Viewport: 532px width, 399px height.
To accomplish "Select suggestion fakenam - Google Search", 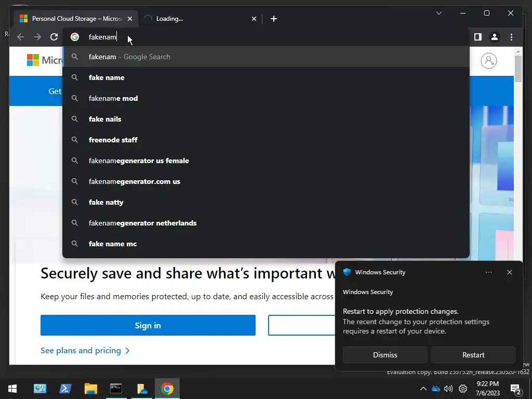I will point(266,57).
